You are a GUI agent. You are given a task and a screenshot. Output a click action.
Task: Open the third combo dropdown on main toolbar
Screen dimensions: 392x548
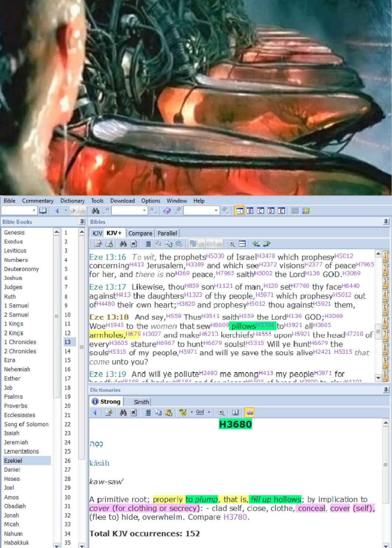(216, 211)
